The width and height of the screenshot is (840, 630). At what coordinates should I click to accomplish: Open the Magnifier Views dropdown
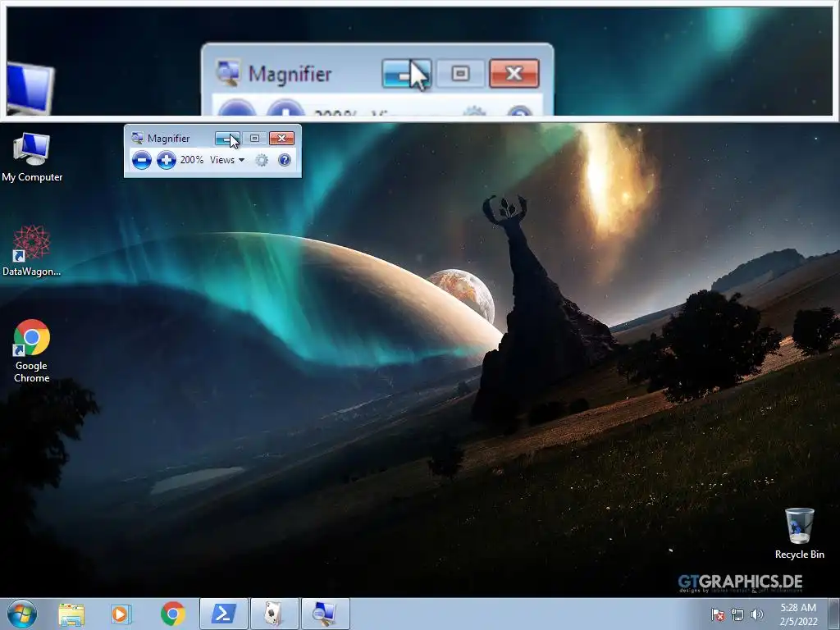pos(227,160)
